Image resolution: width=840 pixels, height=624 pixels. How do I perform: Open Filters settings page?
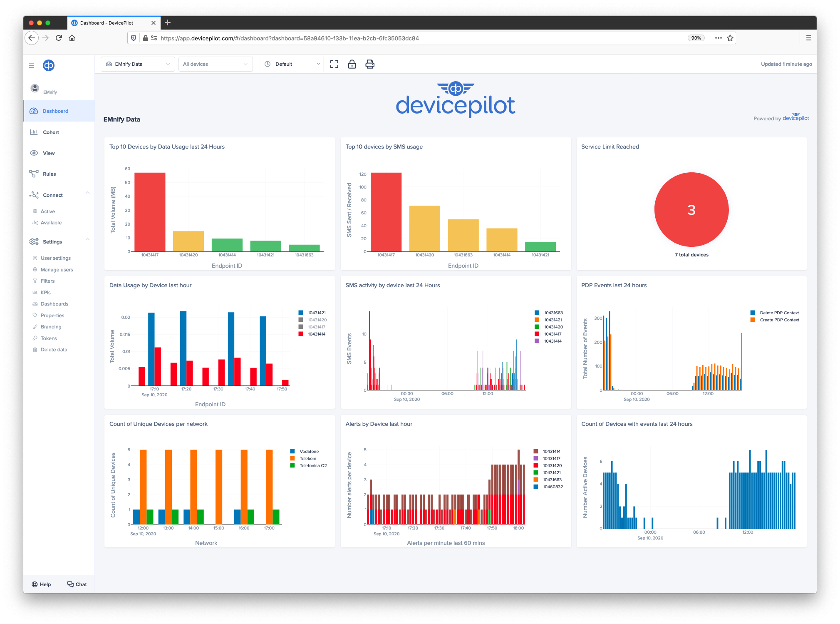(47, 281)
